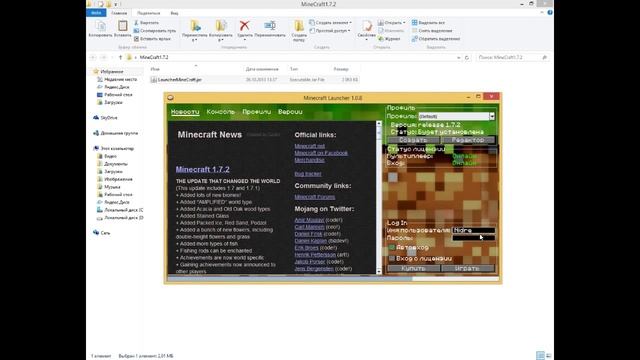Click the Rename (Переименовать) ribbon icon
The width and height of the screenshot is (640, 360).
pos(270,26)
